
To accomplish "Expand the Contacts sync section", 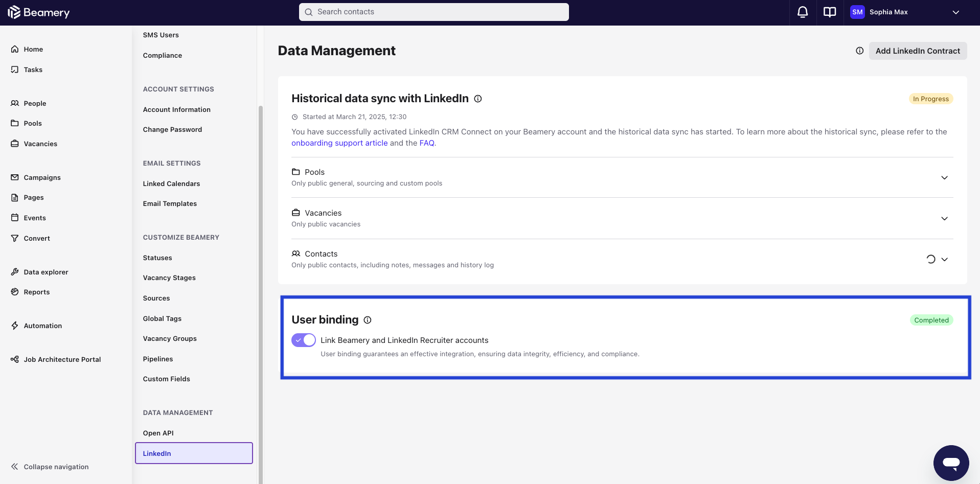I will click(x=944, y=260).
